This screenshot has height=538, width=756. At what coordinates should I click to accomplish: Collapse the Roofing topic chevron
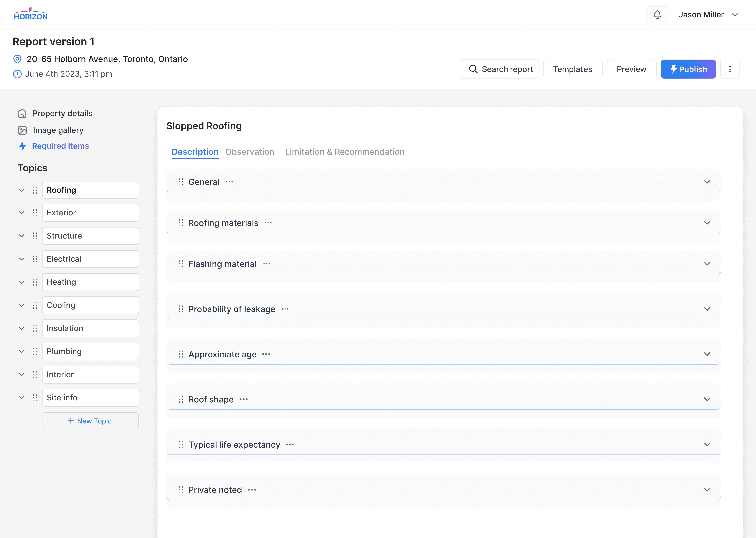22,190
